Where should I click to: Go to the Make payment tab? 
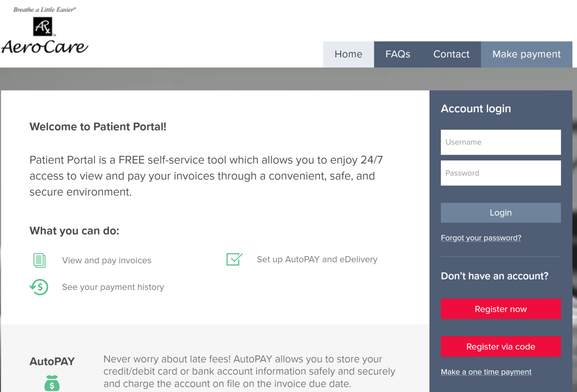coord(526,54)
